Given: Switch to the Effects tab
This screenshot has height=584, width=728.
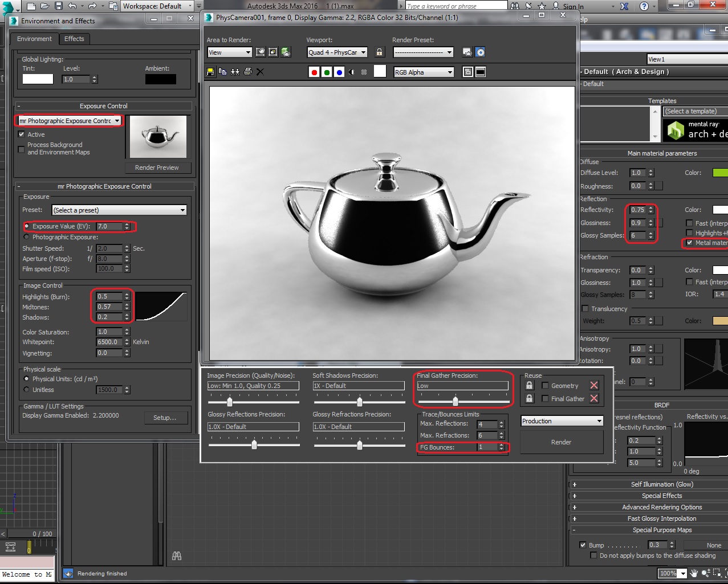Looking at the screenshot, I should point(74,39).
